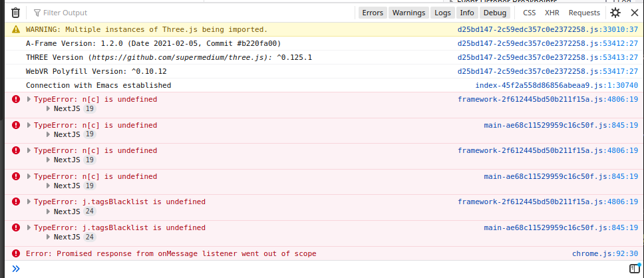Image resolution: width=644 pixels, height=278 pixels.
Task: Select Promised response from onMessage error text
Action: [171, 253]
